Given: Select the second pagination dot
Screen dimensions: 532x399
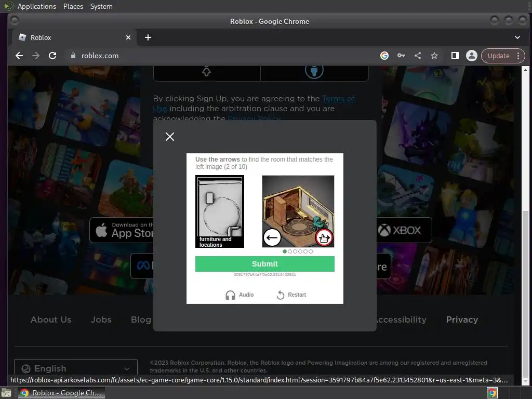Looking at the screenshot, I should coord(290,251).
